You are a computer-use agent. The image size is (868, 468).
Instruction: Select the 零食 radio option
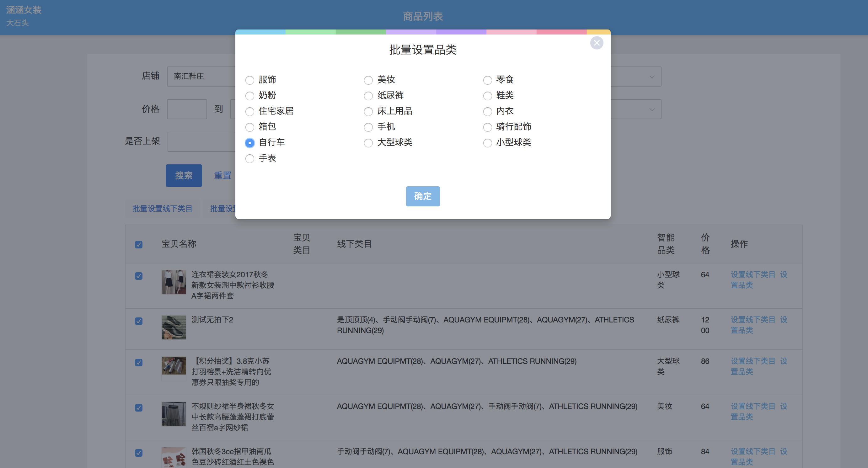click(487, 80)
